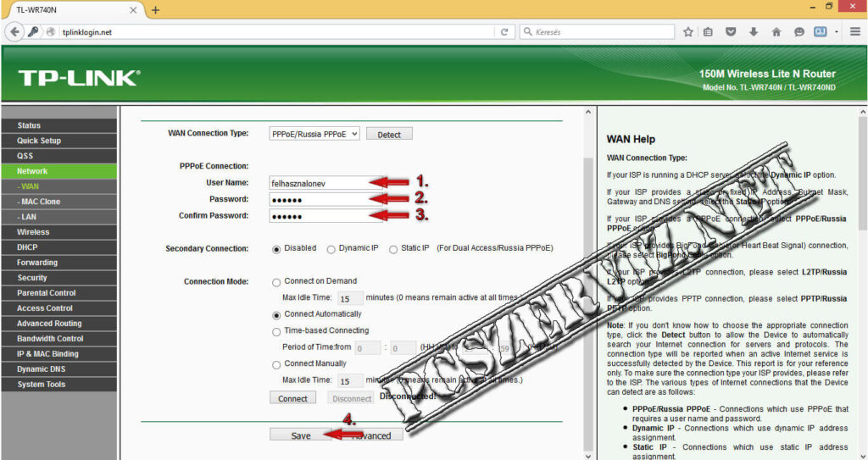Viewport: 868px width, 460px height.
Task: Open DHCP settings in sidebar
Action: point(59,247)
